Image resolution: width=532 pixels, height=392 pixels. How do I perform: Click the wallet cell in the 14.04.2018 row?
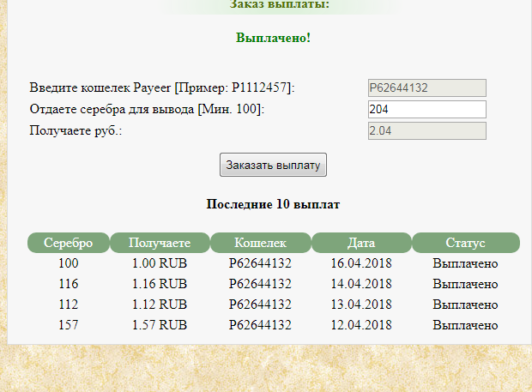coord(260,283)
